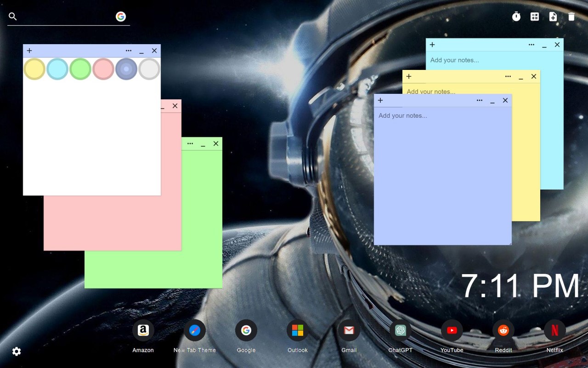588x368 pixels.
Task: Close the green sticky note
Action: 216,144
